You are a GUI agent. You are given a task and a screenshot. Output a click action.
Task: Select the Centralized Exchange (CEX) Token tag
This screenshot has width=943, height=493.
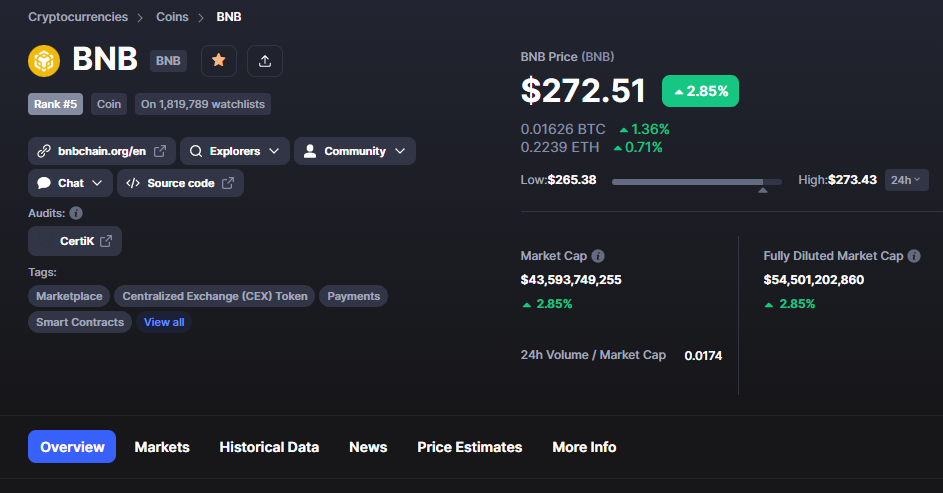pos(215,296)
